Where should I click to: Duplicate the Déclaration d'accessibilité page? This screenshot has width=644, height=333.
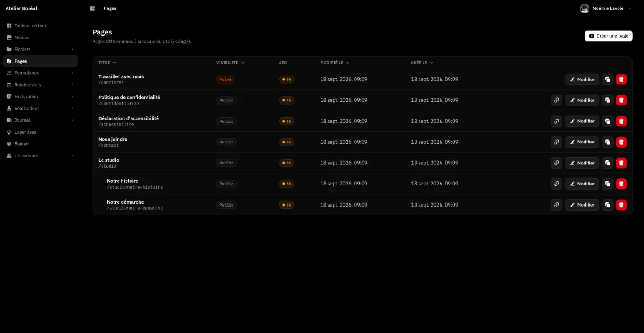pyautogui.click(x=607, y=121)
